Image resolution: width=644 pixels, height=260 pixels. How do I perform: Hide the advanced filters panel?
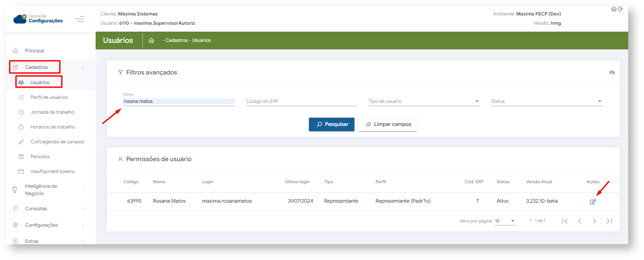[612, 72]
